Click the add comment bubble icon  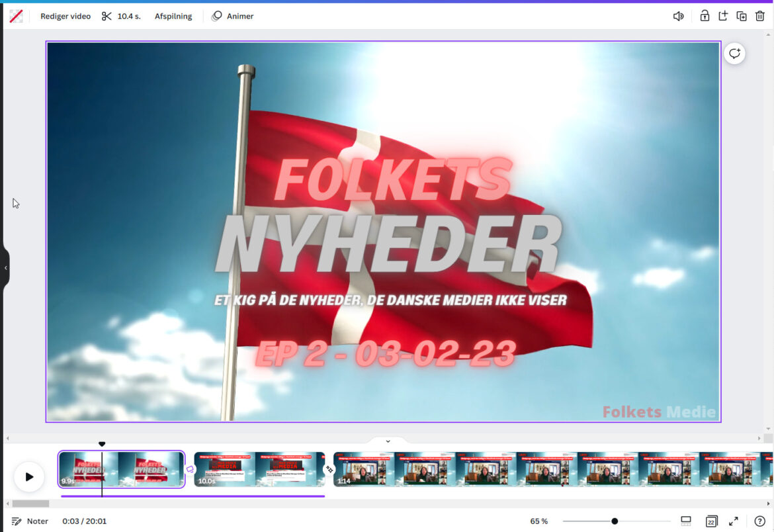pos(734,54)
